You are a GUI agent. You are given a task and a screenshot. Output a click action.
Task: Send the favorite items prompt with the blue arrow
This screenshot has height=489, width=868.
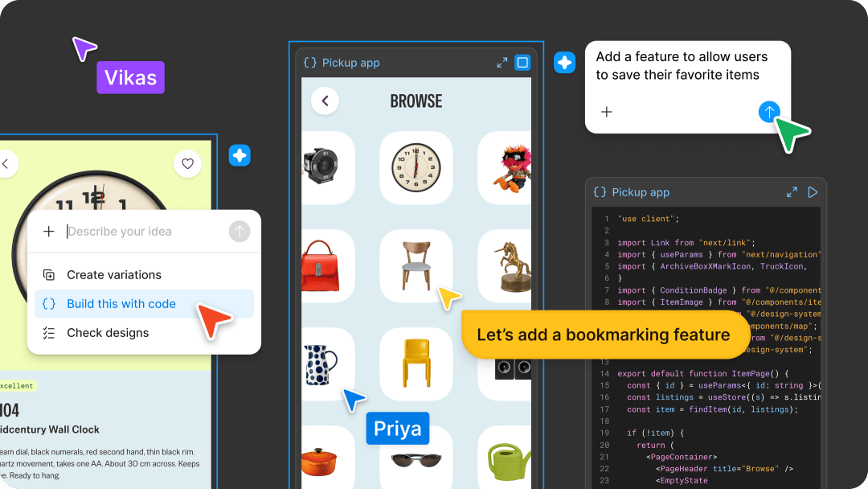point(769,112)
